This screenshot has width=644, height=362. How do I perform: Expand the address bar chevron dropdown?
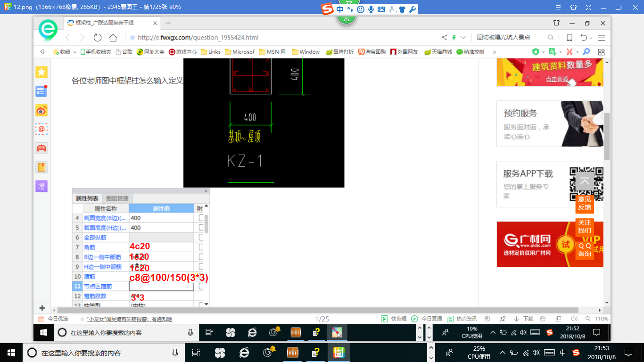point(463,37)
